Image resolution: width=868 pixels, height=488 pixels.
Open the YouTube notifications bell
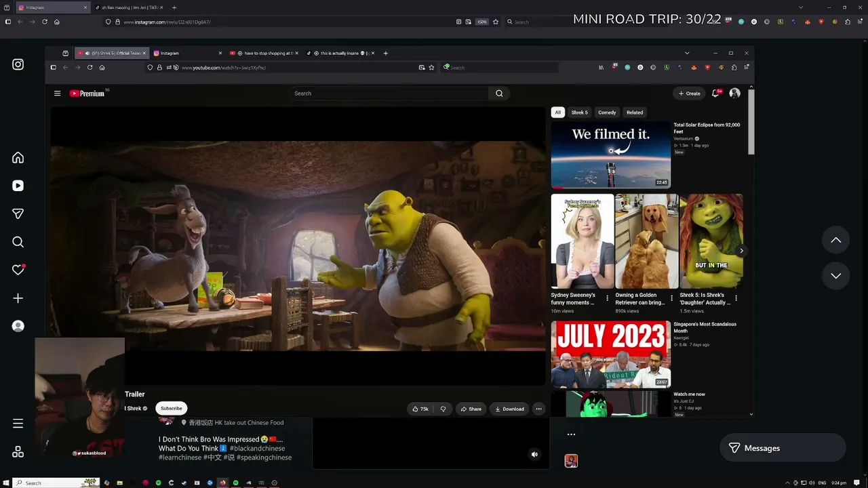click(715, 94)
